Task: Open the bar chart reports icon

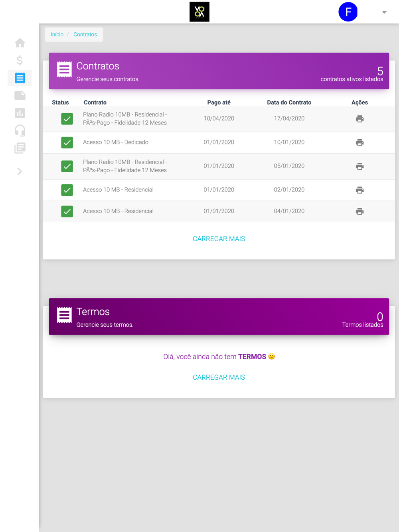Action: [20, 113]
